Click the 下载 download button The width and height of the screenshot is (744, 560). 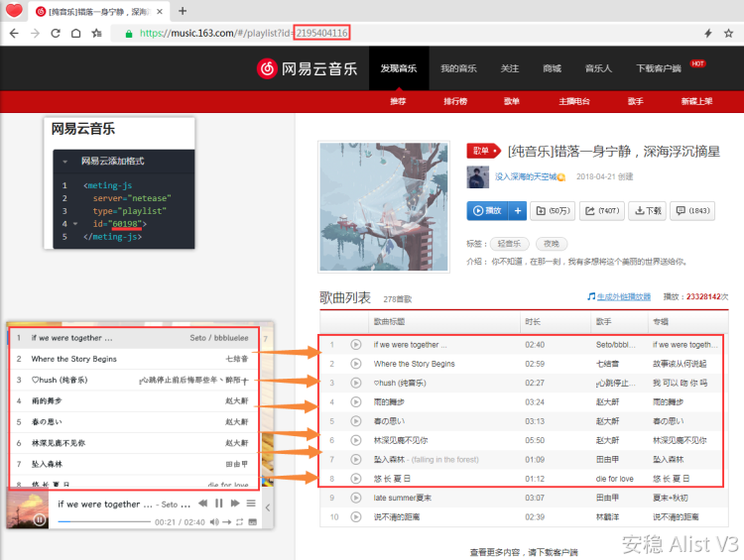pos(649,210)
